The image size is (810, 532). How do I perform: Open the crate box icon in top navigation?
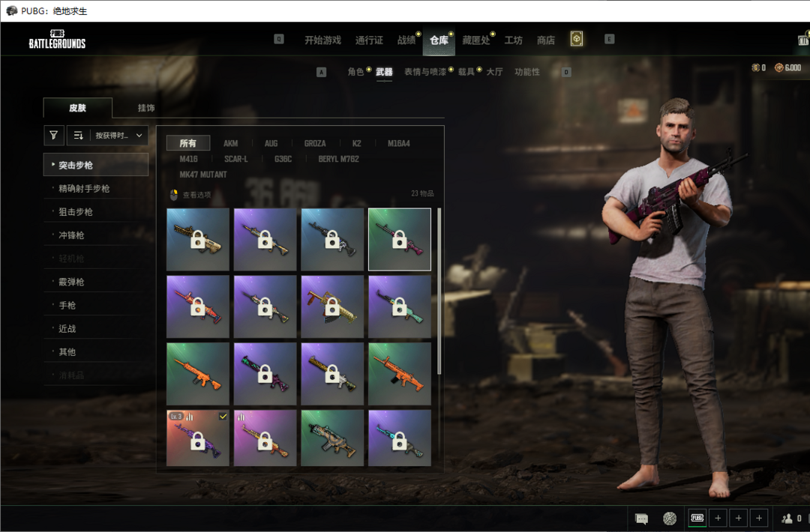(577, 39)
